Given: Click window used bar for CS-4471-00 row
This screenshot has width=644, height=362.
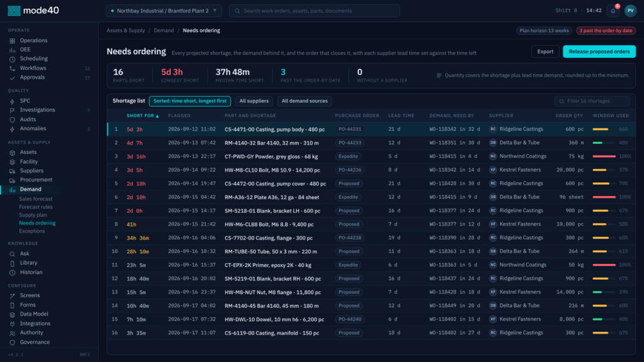Looking at the screenshot, I should 604,129.
